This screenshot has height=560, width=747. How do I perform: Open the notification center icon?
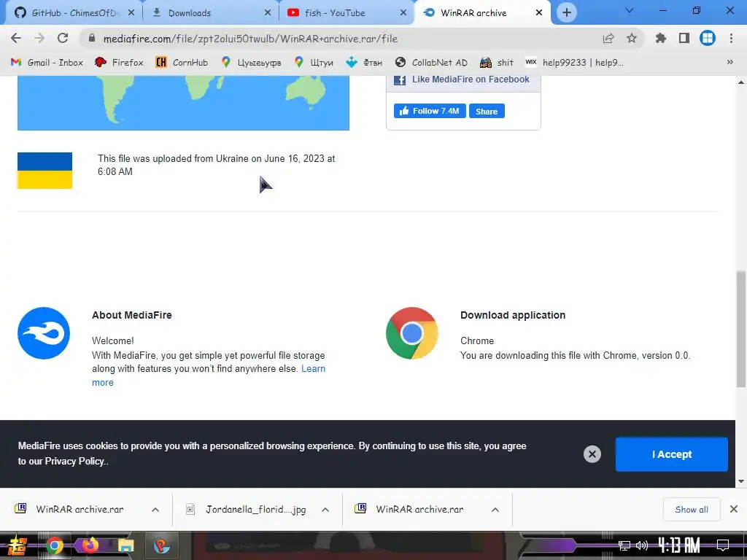[723, 545]
